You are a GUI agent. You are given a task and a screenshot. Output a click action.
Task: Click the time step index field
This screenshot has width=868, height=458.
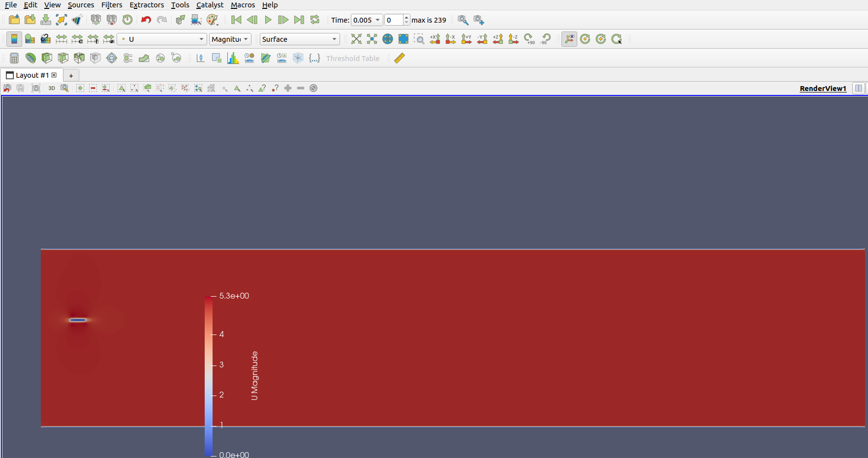[x=393, y=20]
